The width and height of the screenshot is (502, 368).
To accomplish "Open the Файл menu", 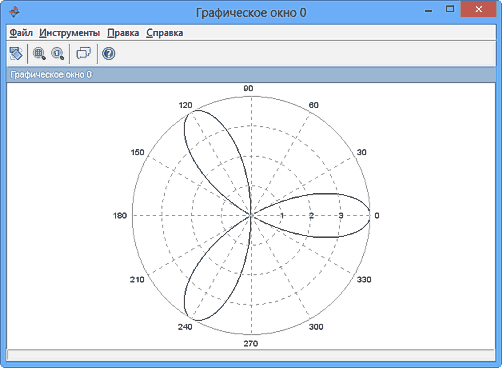I will coord(21,33).
